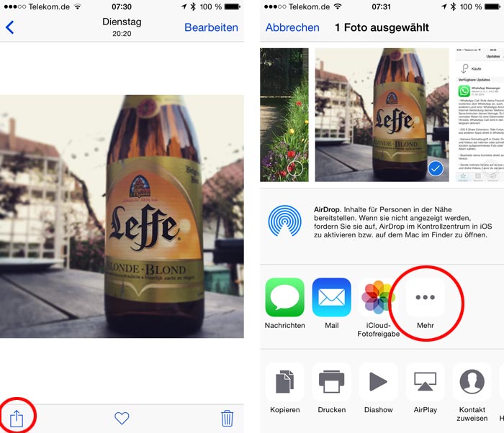Tap the share icon in the photo toolbar
Viewport: 504px width, 433px height.
pyautogui.click(x=17, y=418)
